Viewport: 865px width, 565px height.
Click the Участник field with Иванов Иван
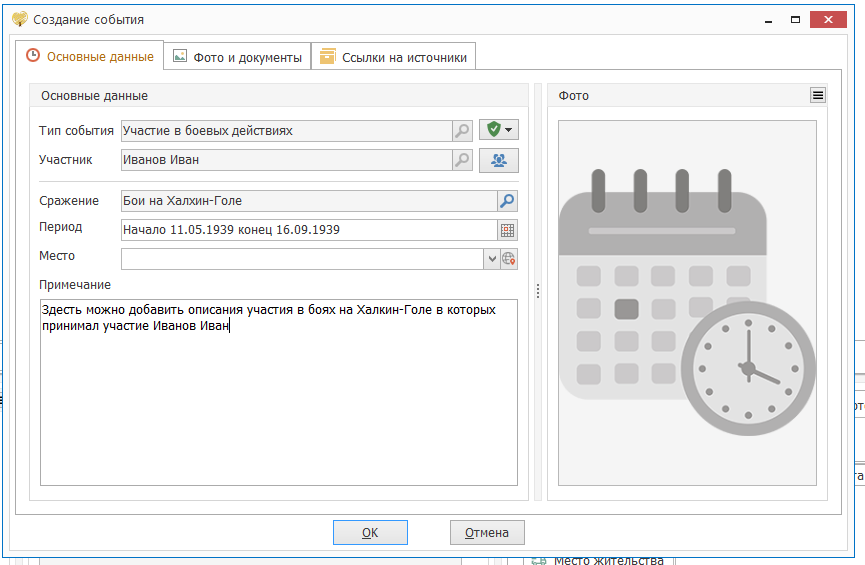(x=285, y=160)
